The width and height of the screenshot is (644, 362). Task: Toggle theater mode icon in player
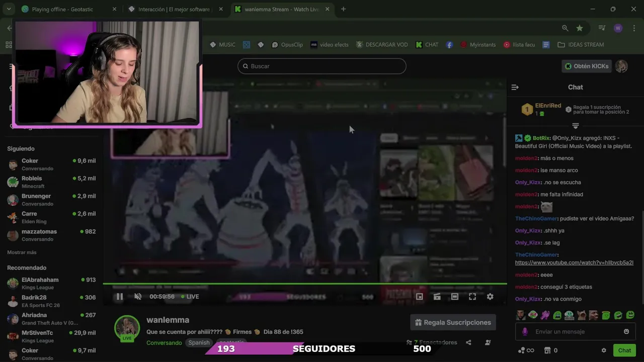pos(454,297)
